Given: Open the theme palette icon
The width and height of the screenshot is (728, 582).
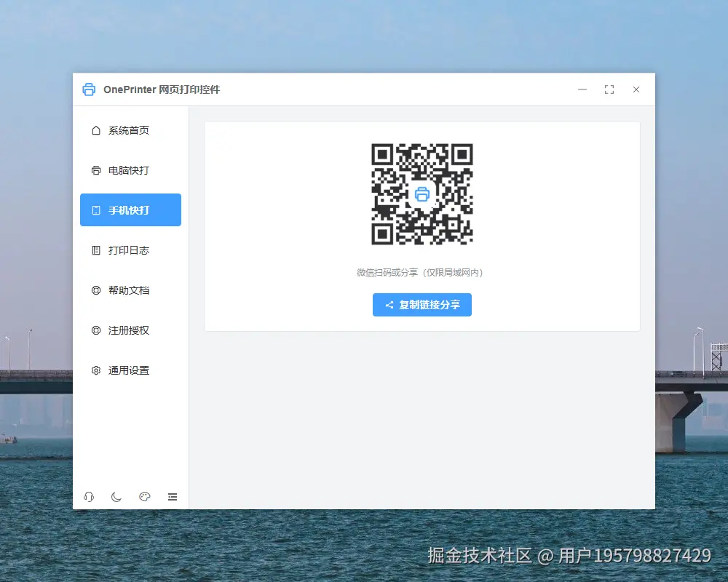Looking at the screenshot, I should (144, 497).
